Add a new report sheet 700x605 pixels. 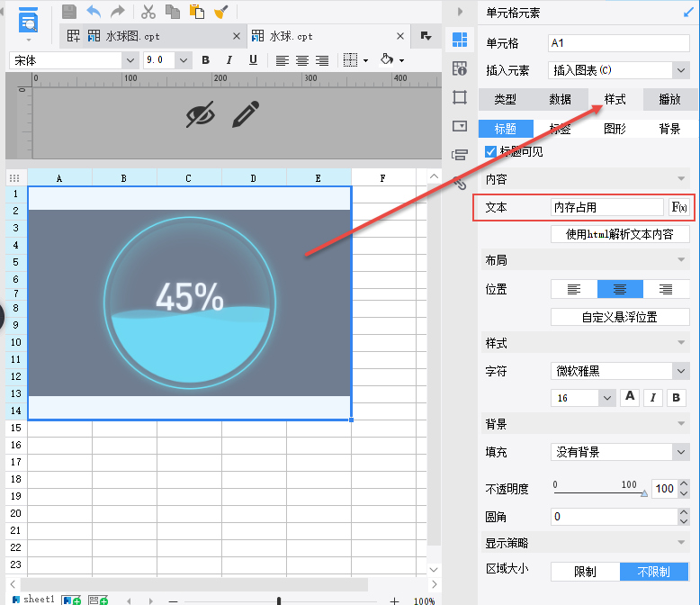(71, 600)
